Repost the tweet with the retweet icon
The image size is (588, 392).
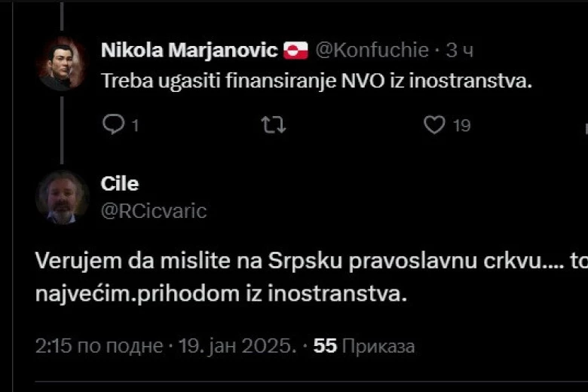coord(273,124)
